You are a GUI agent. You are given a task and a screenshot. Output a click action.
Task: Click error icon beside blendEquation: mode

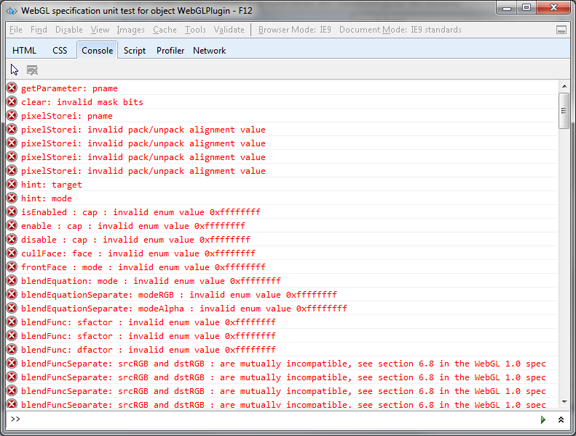click(12, 281)
